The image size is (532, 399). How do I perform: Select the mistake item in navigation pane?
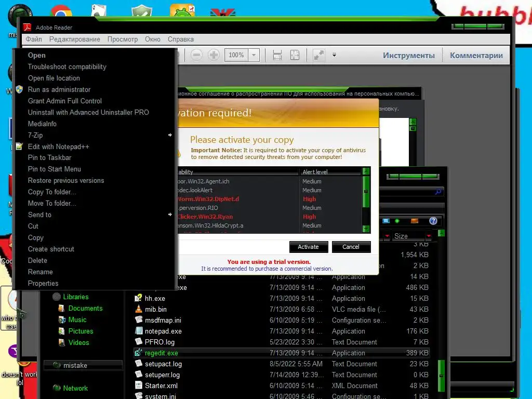83,365
